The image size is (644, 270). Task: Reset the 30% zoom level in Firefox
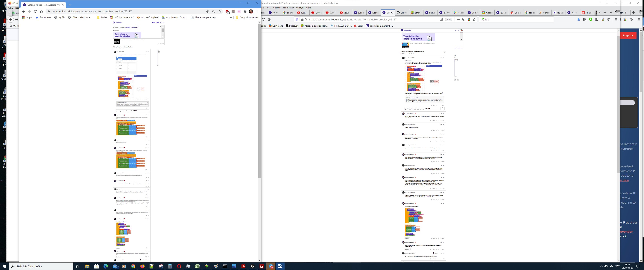pos(449,19)
